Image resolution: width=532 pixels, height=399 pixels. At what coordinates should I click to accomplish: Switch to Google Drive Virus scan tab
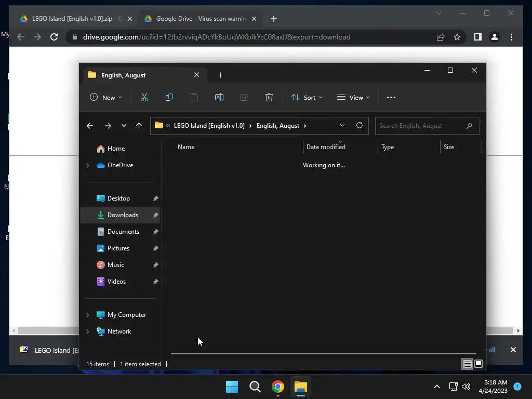click(x=199, y=19)
